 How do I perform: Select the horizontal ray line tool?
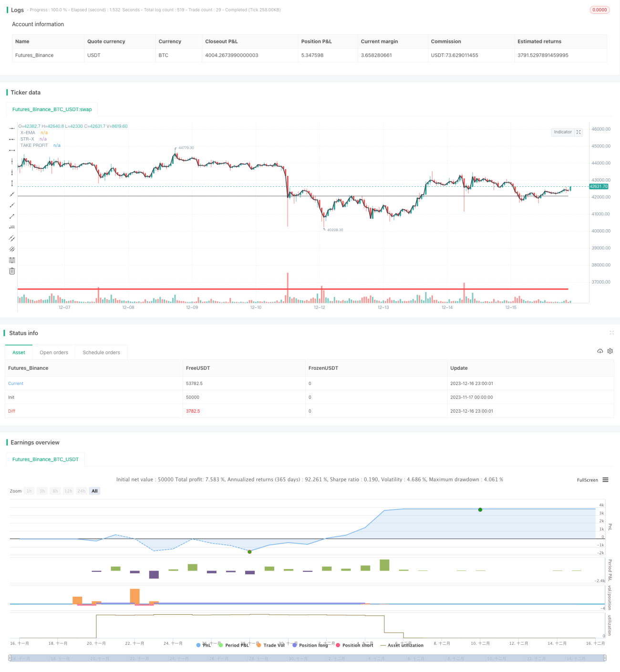coord(12,139)
